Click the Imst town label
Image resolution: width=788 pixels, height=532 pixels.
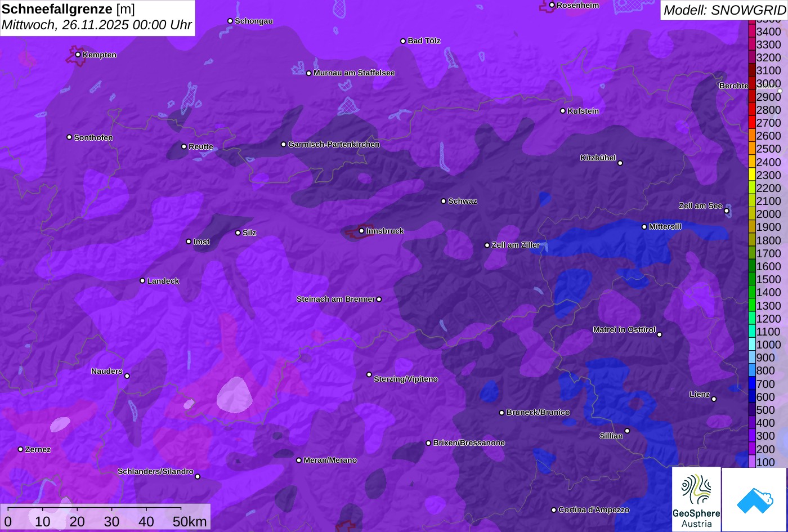coord(202,242)
